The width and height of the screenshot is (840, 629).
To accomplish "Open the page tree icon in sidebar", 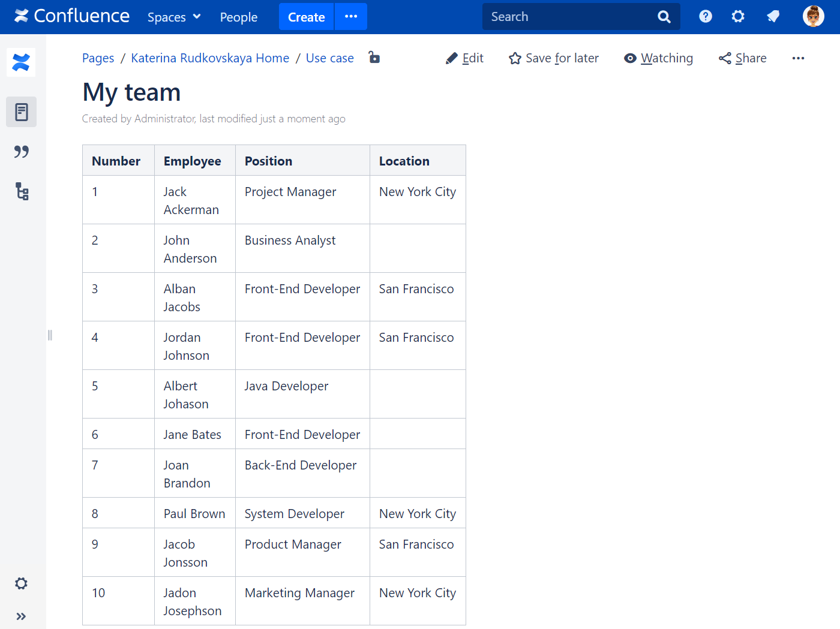I will pos(22,192).
